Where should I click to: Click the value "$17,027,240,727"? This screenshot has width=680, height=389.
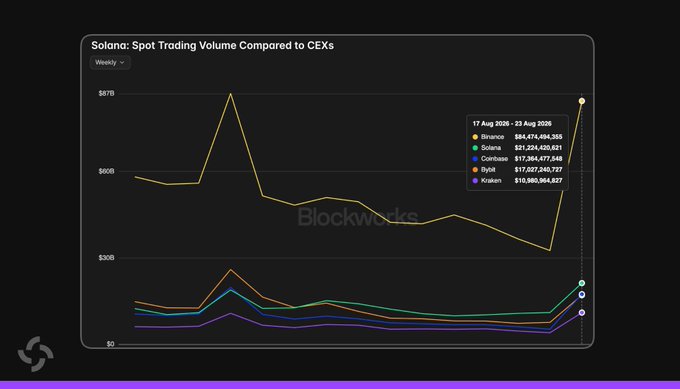[x=538, y=170]
